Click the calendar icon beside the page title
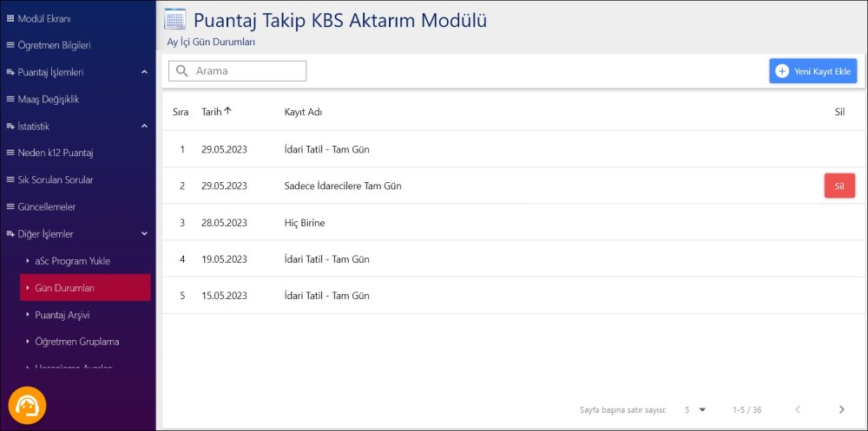The height and width of the screenshot is (431, 868). click(x=174, y=20)
